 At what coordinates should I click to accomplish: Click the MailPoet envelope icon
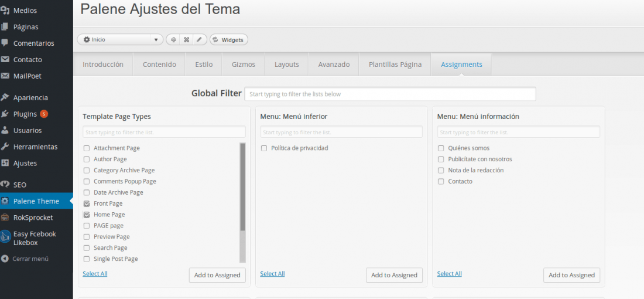[5, 76]
